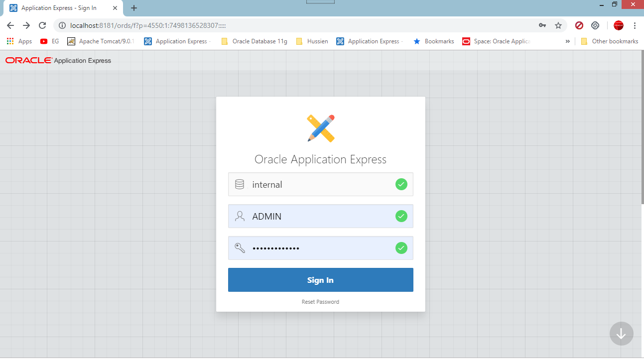Click the Sign In button

tap(320, 279)
